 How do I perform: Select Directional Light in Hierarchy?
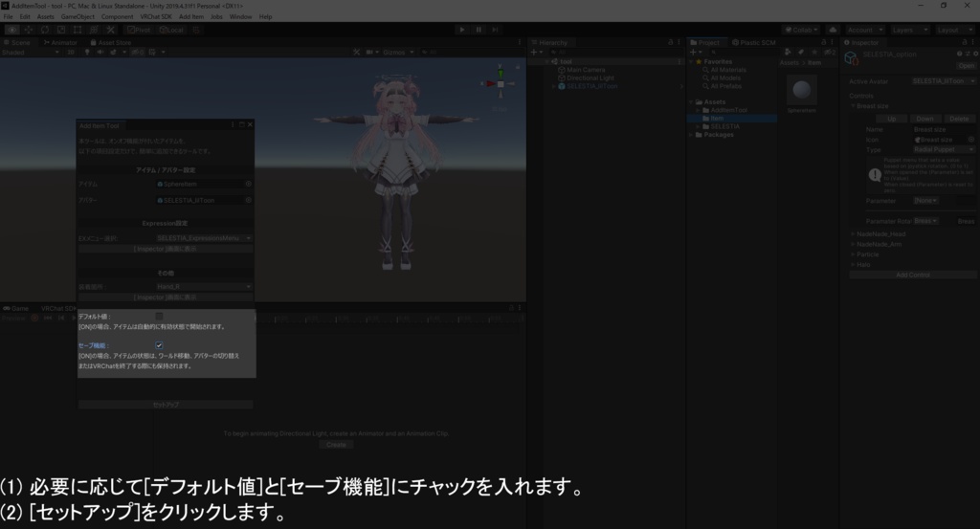[590, 78]
